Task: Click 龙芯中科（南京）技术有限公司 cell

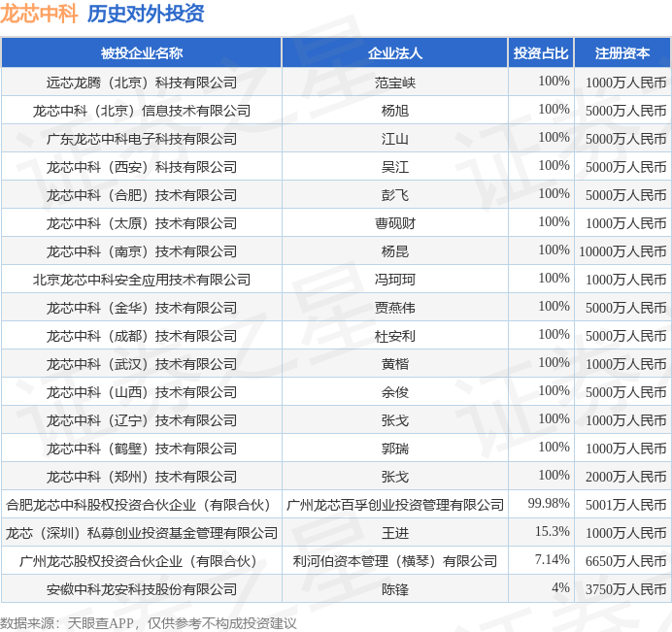Action: [x=142, y=251]
